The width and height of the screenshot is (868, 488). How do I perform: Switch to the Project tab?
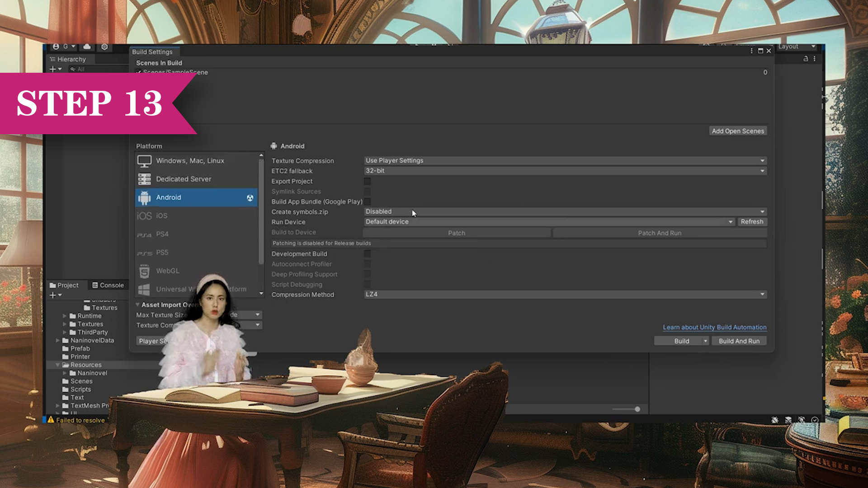point(64,285)
